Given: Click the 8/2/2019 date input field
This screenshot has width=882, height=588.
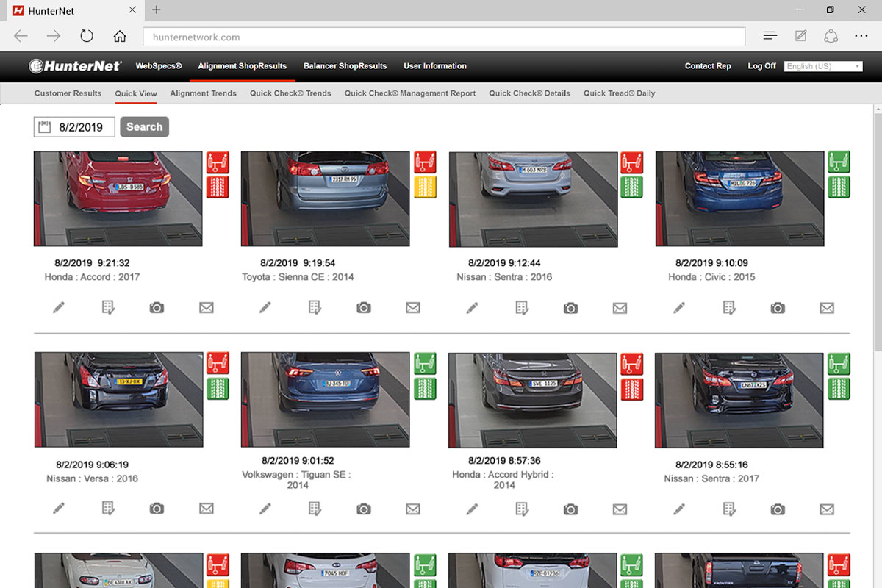Looking at the screenshot, I should [x=82, y=127].
